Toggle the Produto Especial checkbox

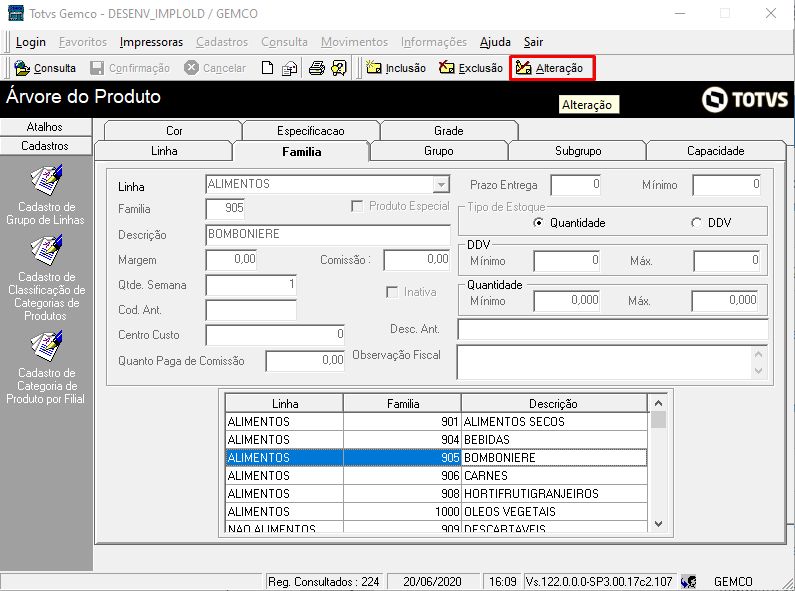[357, 206]
